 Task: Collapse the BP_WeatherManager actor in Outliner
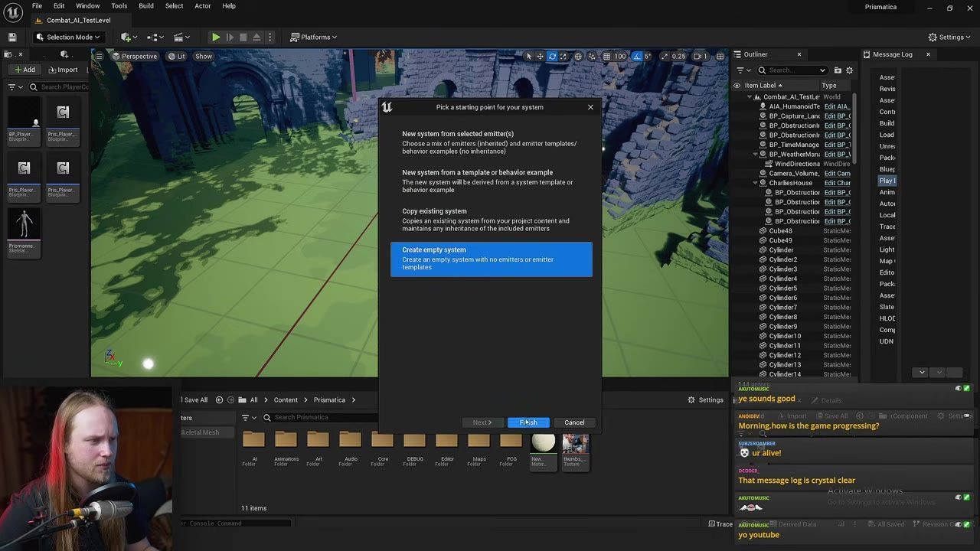point(756,155)
